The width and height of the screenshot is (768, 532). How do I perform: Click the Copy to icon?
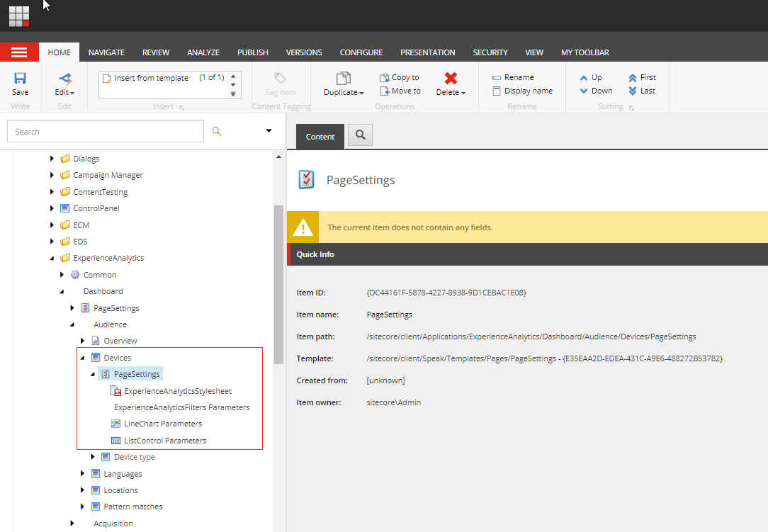[385, 77]
